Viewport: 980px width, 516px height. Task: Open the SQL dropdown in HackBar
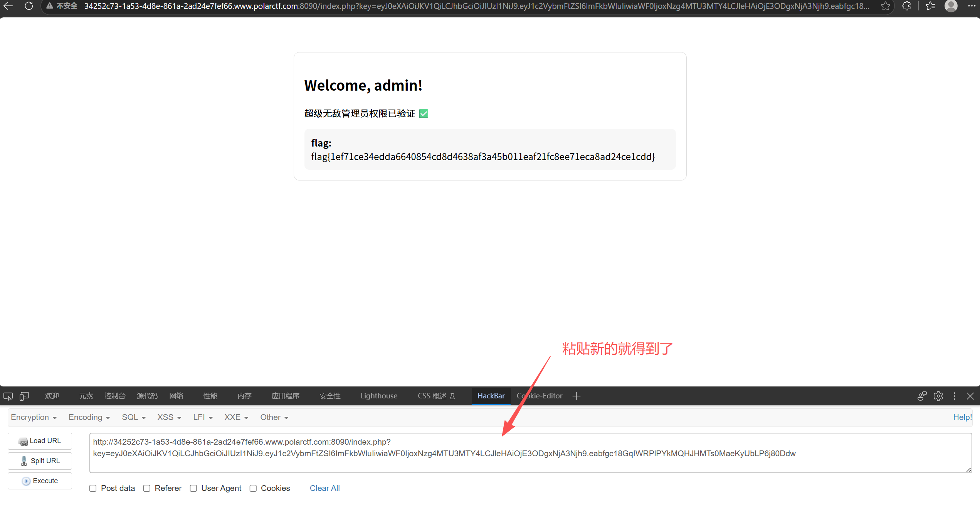click(x=134, y=417)
